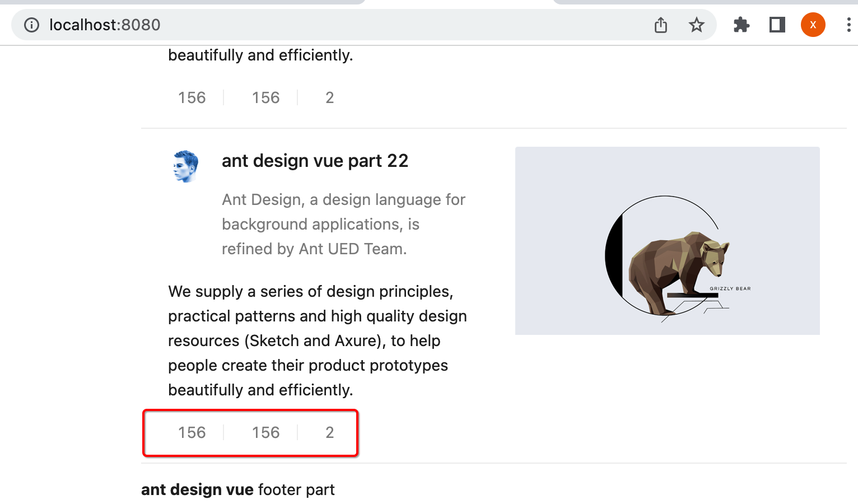Bookmark this tab with the star icon
Viewport: 858px width, 504px height.
click(x=697, y=25)
